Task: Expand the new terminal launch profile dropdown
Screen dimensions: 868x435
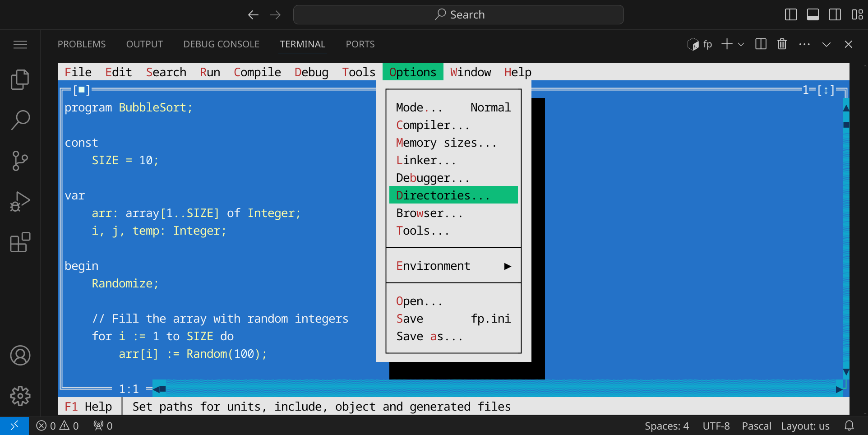Action: [x=741, y=44]
